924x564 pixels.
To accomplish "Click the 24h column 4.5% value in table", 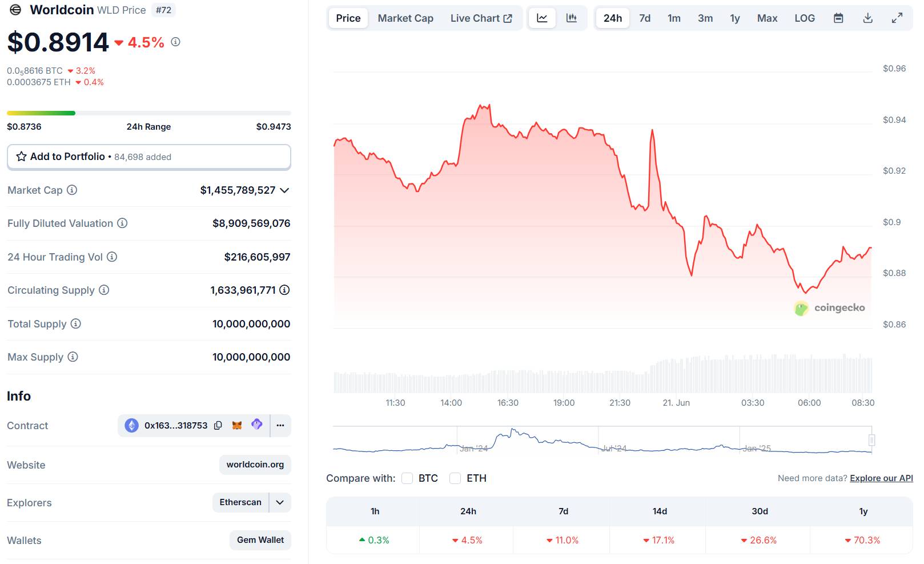I will pos(467,540).
